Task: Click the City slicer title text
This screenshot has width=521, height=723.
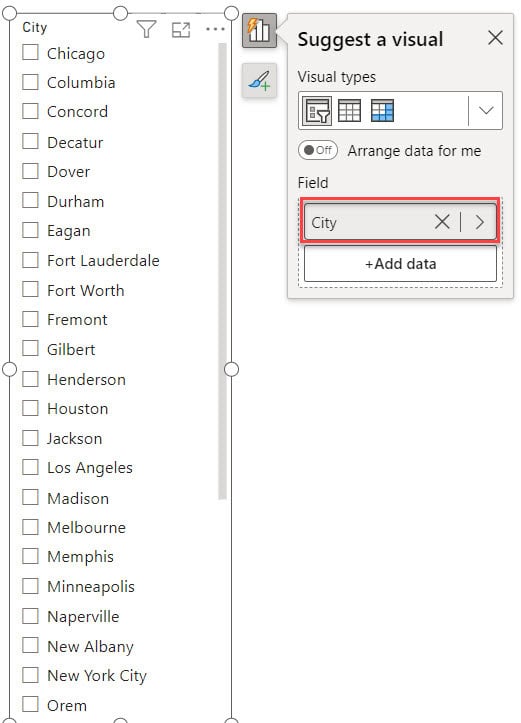Action: 35,27
